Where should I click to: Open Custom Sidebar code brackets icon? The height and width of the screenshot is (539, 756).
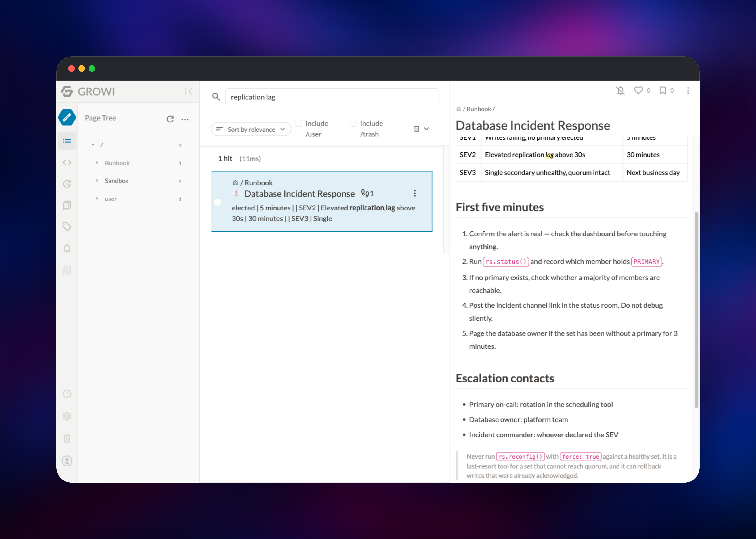point(67,162)
